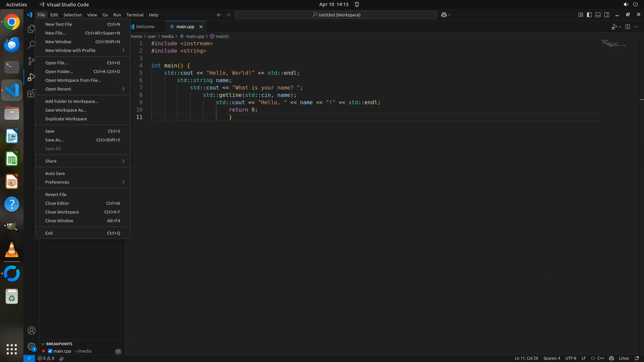
Task: Open the Manage gear icon
Action: pyautogui.click(x=32, y=347)
